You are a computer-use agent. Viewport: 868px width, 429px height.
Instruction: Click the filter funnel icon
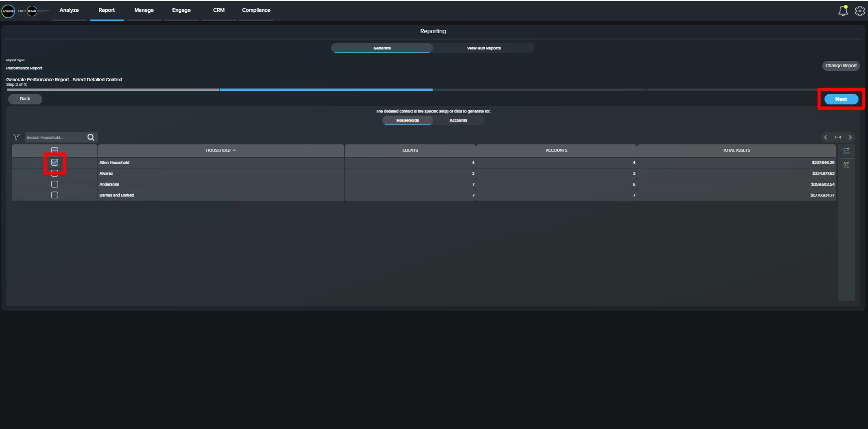click(16, 137)
